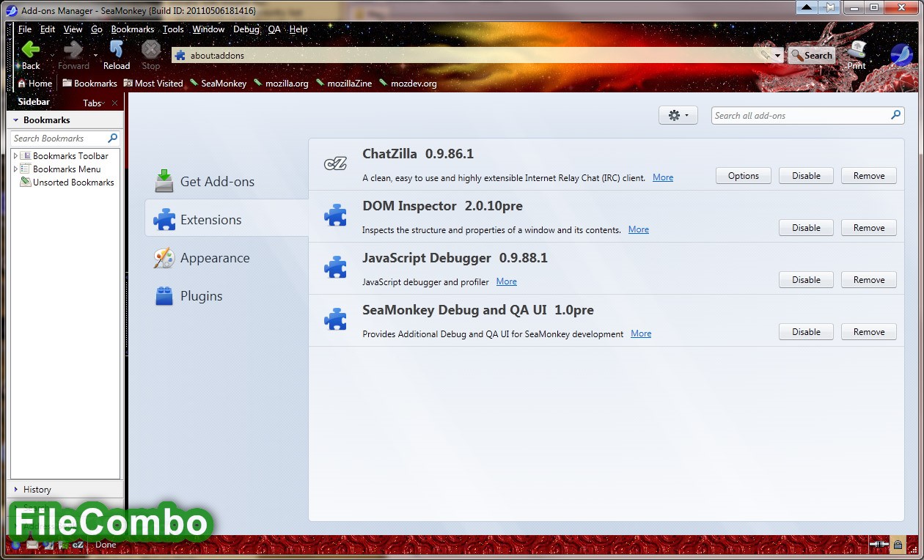Image resolution: width=924 pixels, height=560 pixels.
Task: Click the security padlock in status bar
Action: click(x=898, y=545)
